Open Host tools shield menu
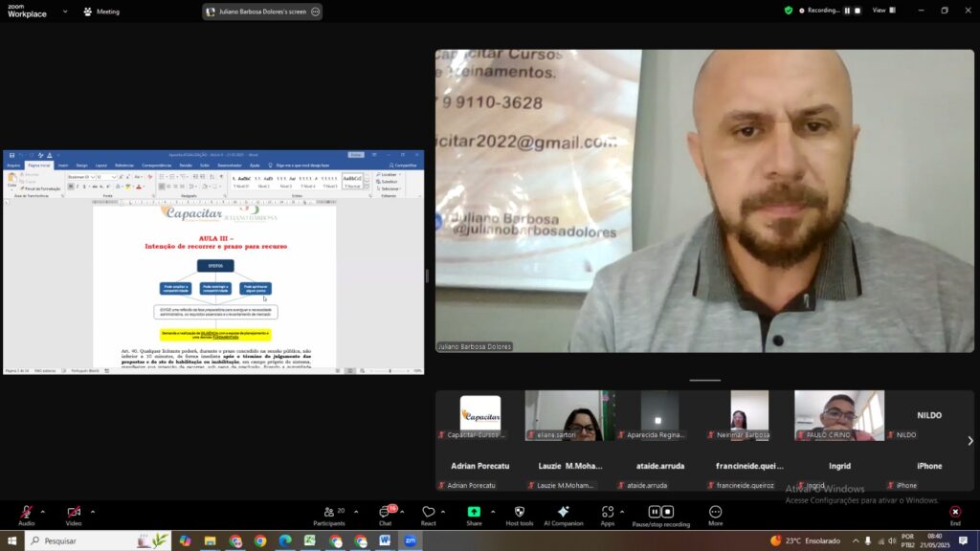The width and height of the screenshot is (980, 551). (x=520, y=515)
